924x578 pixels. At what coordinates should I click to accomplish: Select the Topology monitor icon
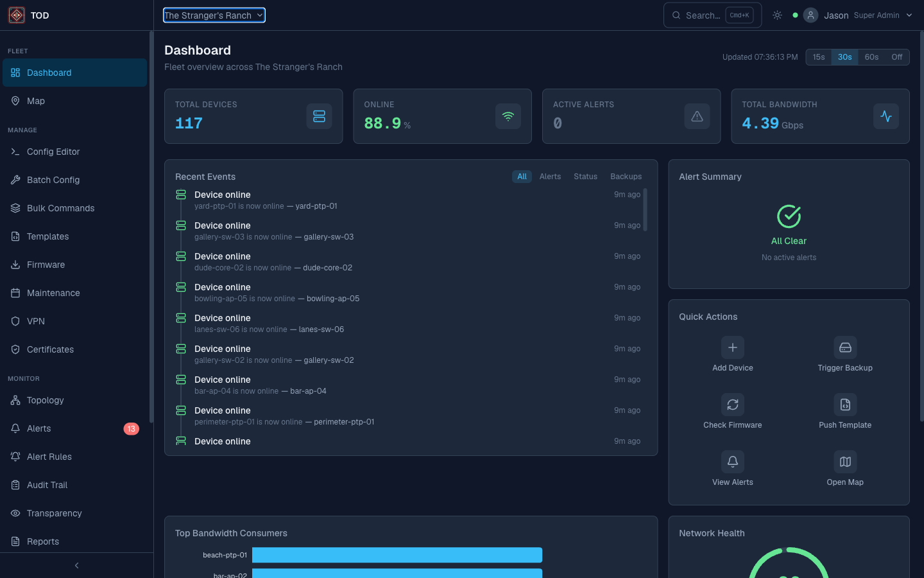(x=15, y=400)
